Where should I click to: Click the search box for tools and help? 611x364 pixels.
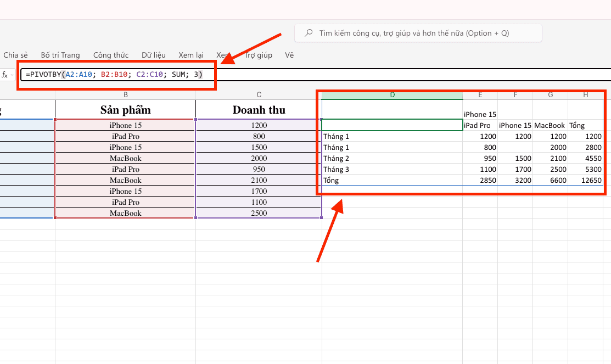pos(418,33)
